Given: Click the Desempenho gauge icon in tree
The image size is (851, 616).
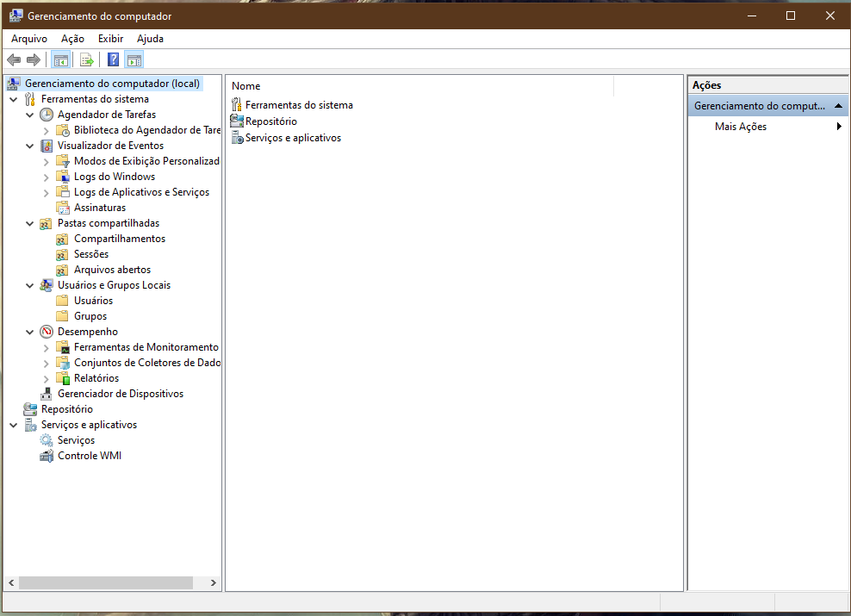Looking at the screenshot, I should (47, 332).
